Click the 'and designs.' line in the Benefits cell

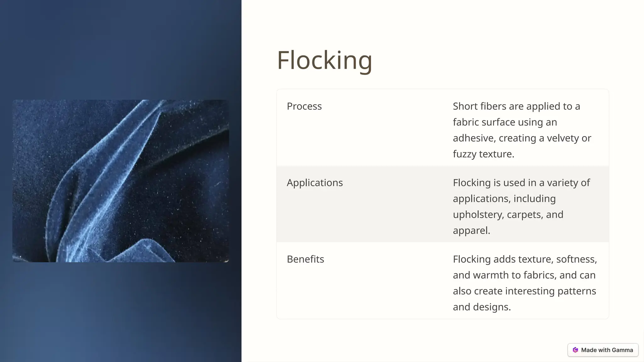click(x=482, y=307)
